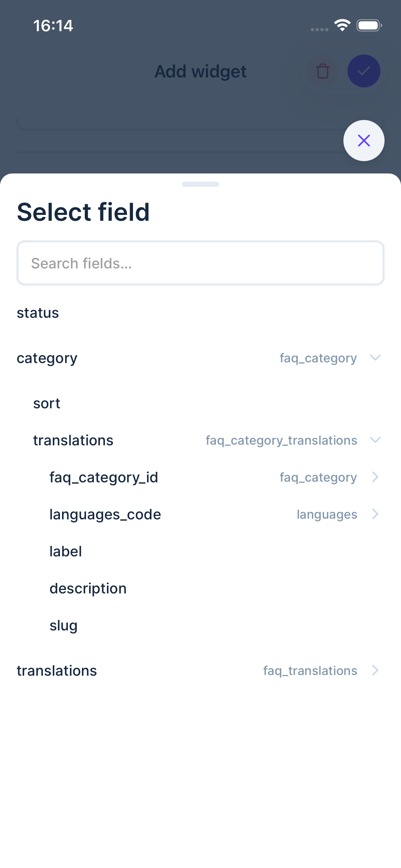Screen dimensions: 401x868
Task: Dismiss the overlay with the X icon
Action: point(364,141)
